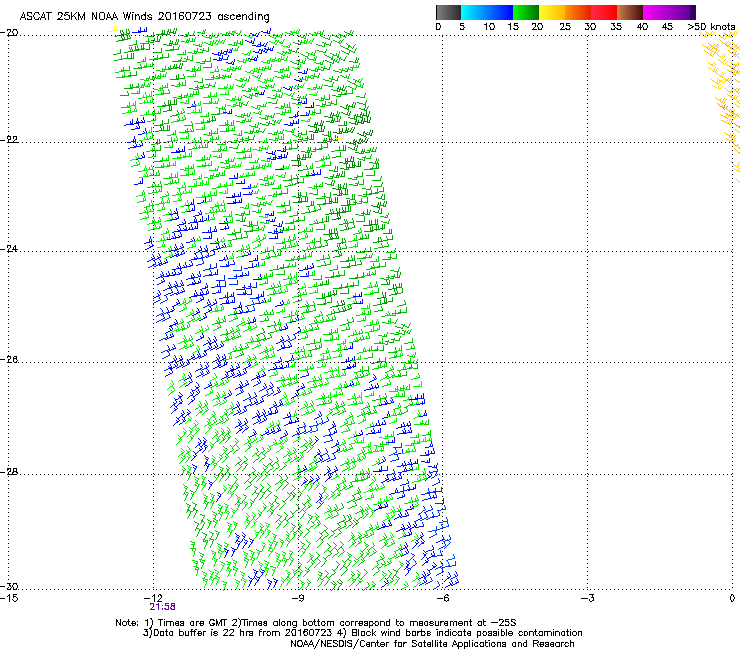The height and width of the screenshot is (650, 740).
Task: Select the gray 0-5 knots color swatch
Action: [448, 12]
